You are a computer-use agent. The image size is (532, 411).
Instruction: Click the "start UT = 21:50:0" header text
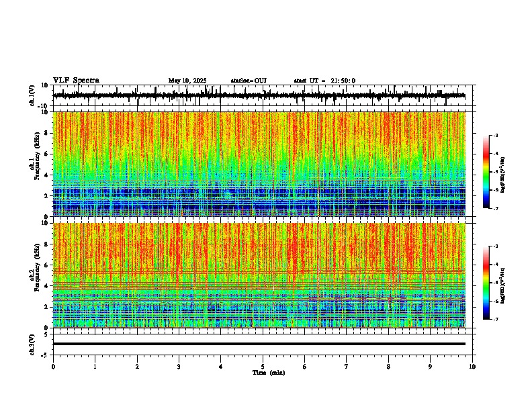tap(324, 81)
